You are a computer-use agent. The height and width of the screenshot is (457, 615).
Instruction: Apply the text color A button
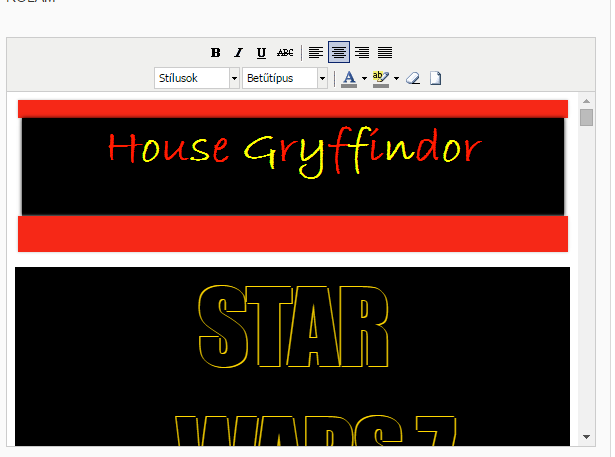[349, 78]
